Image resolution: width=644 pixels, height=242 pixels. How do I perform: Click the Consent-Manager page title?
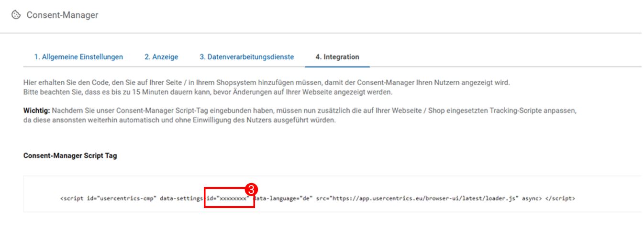(62, 15)
